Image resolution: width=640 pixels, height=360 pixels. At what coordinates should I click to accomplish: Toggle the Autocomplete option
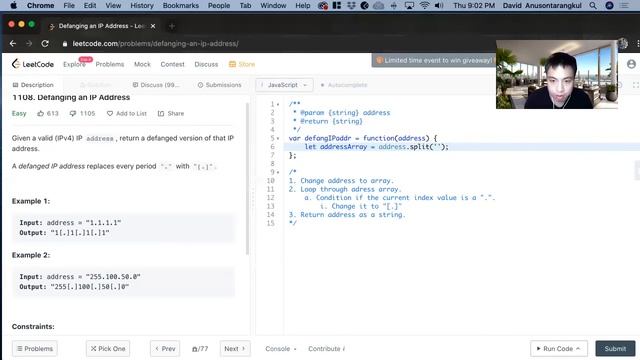344,85
